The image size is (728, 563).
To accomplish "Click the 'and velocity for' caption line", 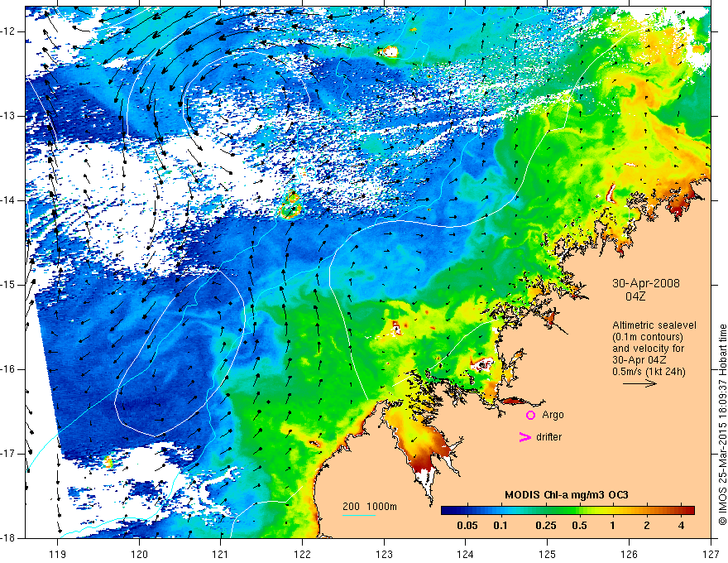I will [648, 349].
